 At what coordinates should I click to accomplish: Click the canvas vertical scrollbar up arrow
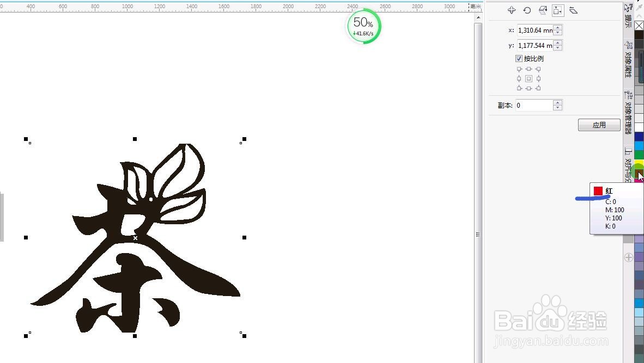click(x=478, y=18)
